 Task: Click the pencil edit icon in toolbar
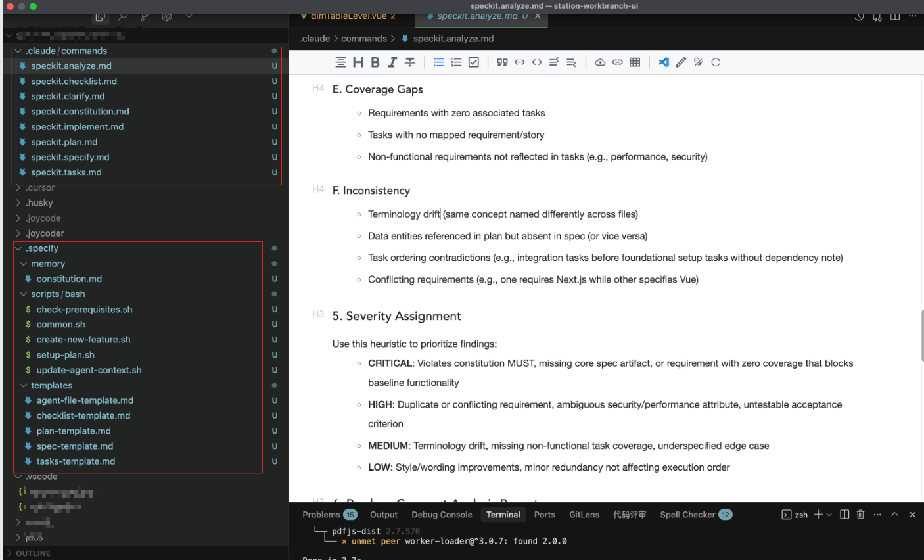(x=681, y=62)
